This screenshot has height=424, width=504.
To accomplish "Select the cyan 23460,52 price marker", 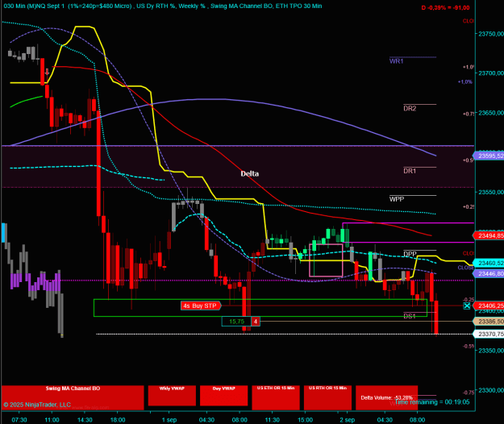I will 489,263.
